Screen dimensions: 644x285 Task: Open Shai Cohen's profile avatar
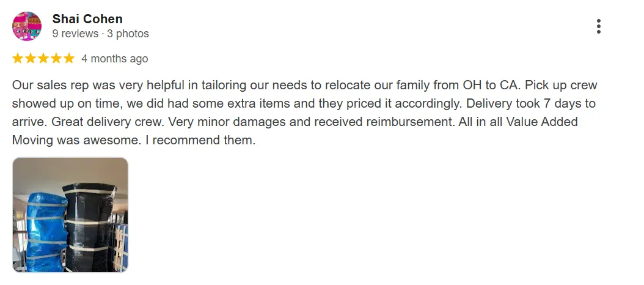[27, 26]
